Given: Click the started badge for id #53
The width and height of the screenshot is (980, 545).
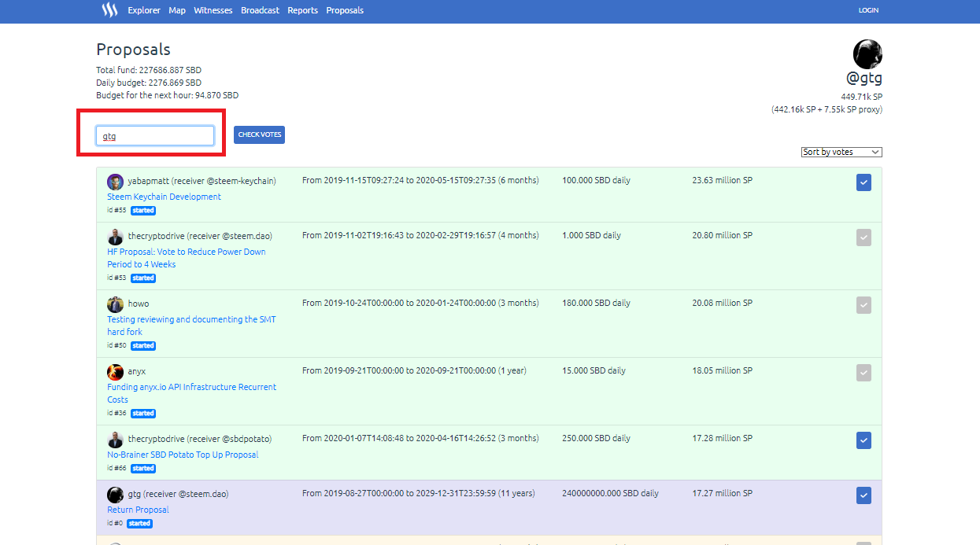Looking at the screenshot, I should (143, 278).
